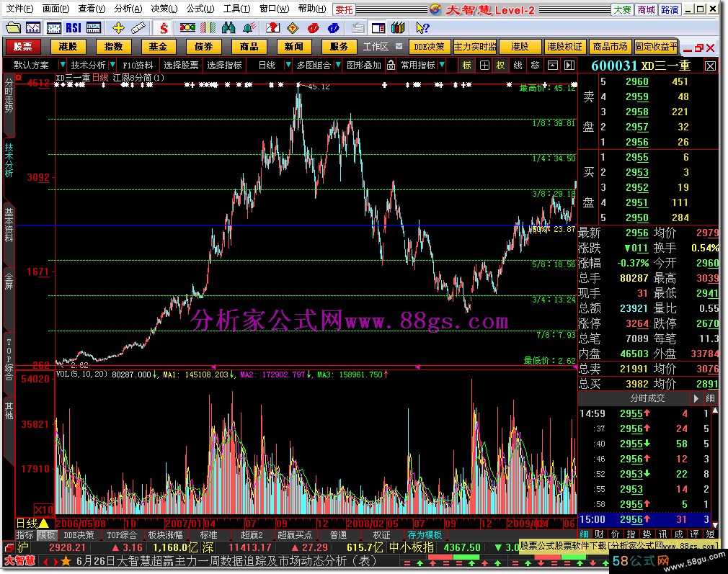
Task: Switch to the DDE决策 bottom tab
Action: (79, 535)
